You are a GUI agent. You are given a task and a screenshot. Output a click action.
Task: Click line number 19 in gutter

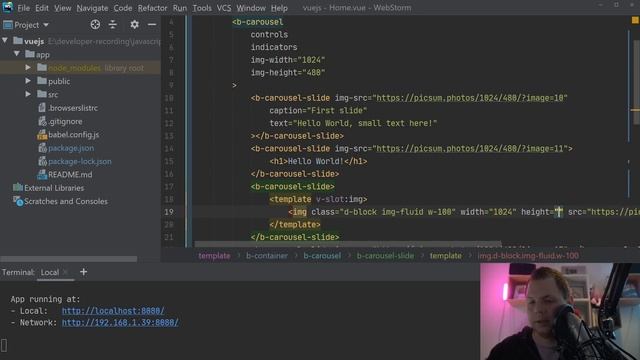[169, 212]
